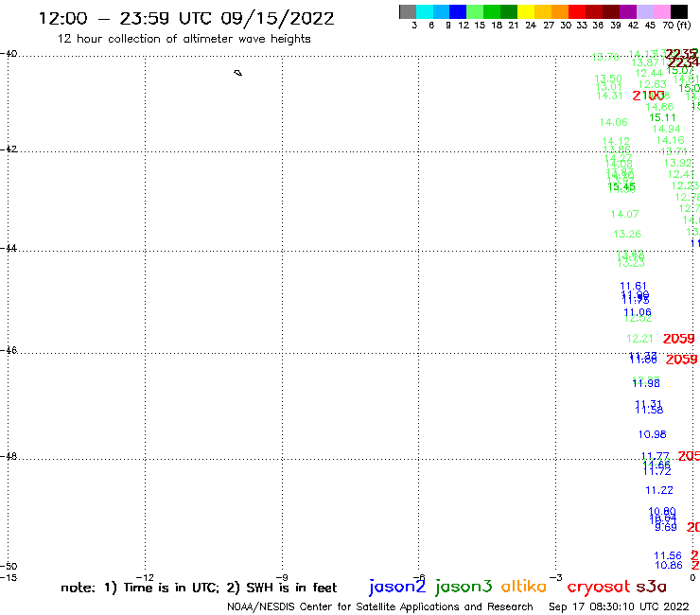Image resolution: width=700 pixels, height=615 pixels.
Task: Select the dark blue legend swatch
Action: [x=458, y=11]
